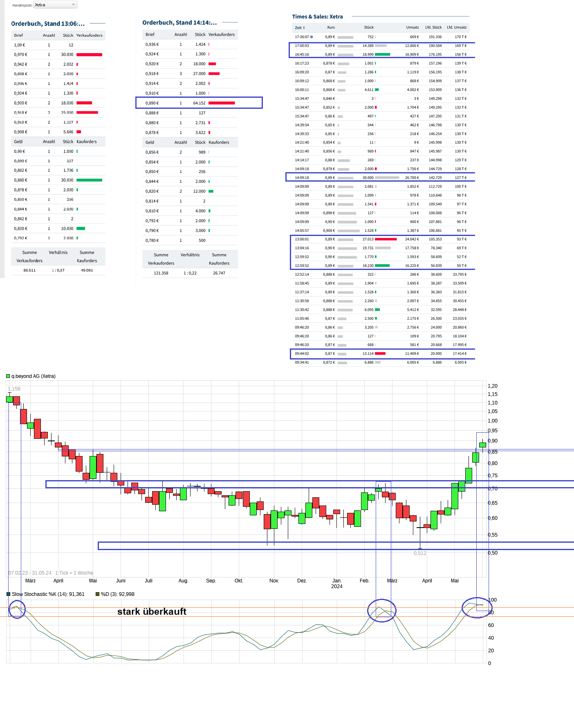The height and width of the screenshot is (728, 574).
Task: Click the %D (3) legend swatch
Action: point(98,594)
